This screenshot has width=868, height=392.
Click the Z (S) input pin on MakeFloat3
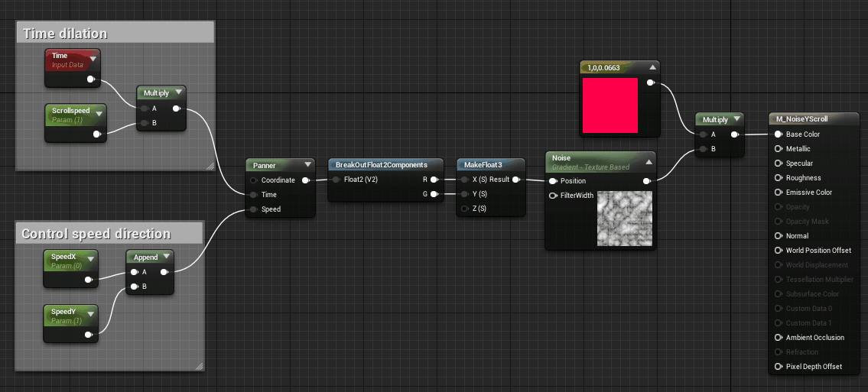pyautogui.click(x=464, y=209)
